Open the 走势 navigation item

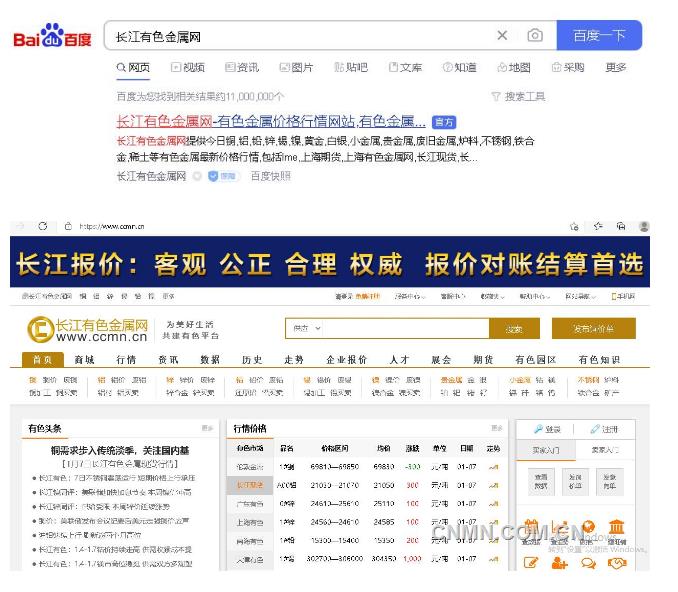pos(294,360)
